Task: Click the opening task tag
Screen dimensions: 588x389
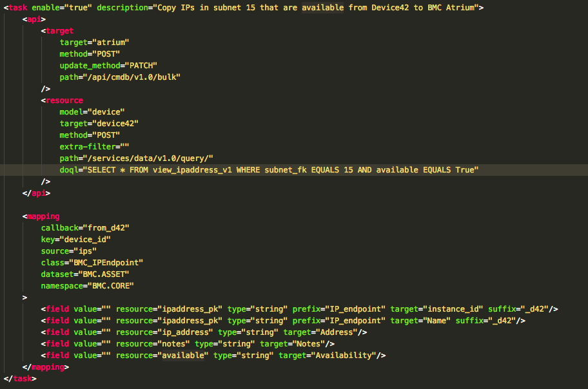Action: 15,8
